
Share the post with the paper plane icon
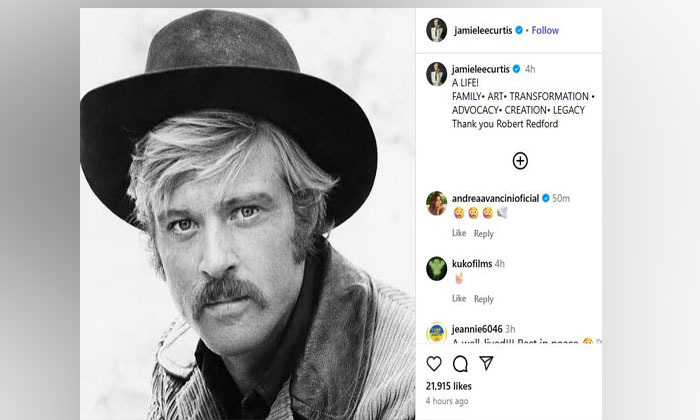[487, 362]
